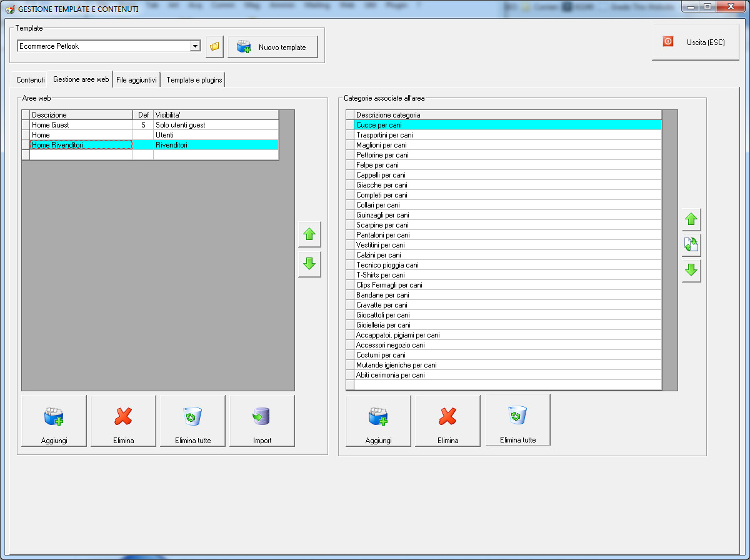Select Guinzagli per cani category
Screen dimensions: 750x560
tap(507, 215)
